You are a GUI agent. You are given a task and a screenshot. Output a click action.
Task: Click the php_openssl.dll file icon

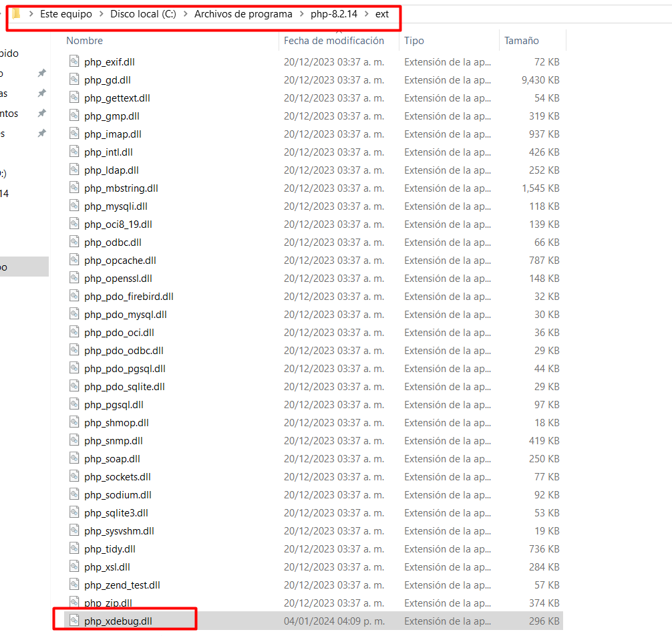click(x=74, y=278)
